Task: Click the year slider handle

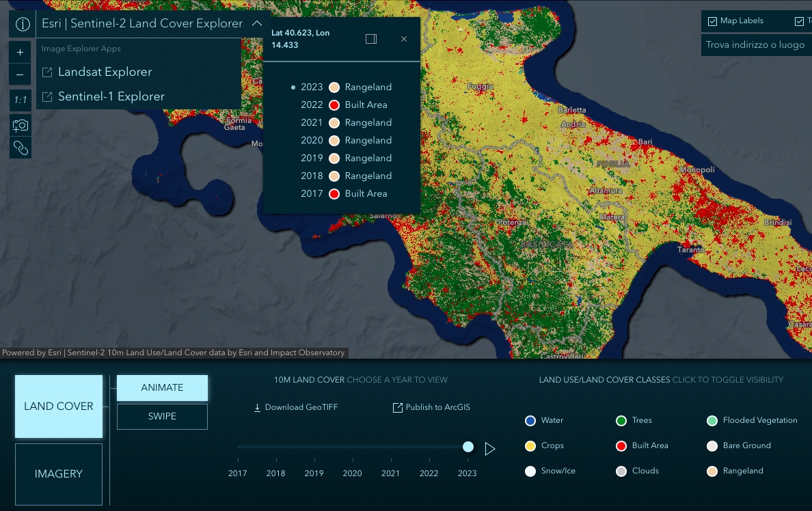Action: pyautogui.click(x=468, y=447)
